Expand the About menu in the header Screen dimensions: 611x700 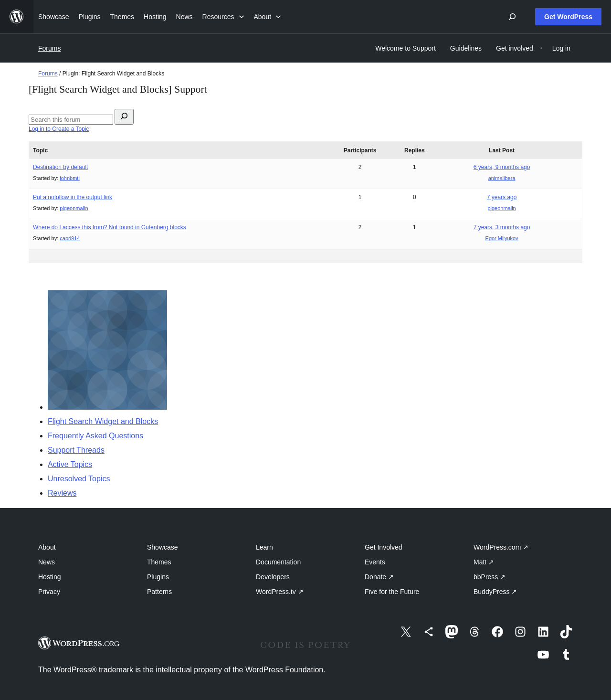point(267,17)
